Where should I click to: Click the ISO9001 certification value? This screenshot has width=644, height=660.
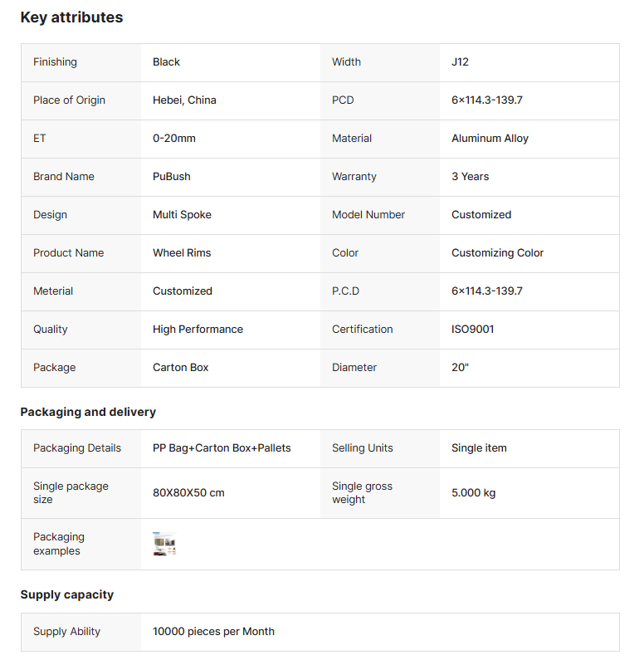(x=472, y=330)
